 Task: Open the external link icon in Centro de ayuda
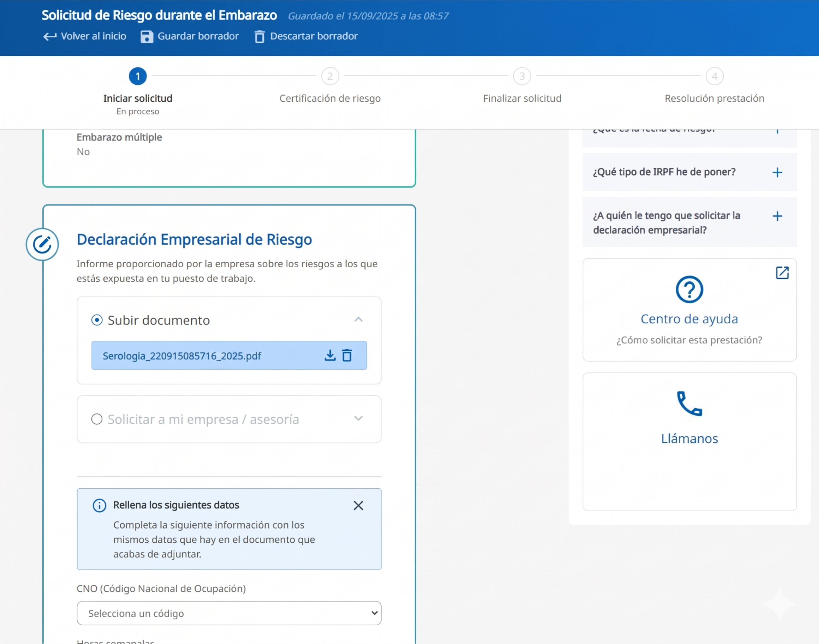[782, 273]
